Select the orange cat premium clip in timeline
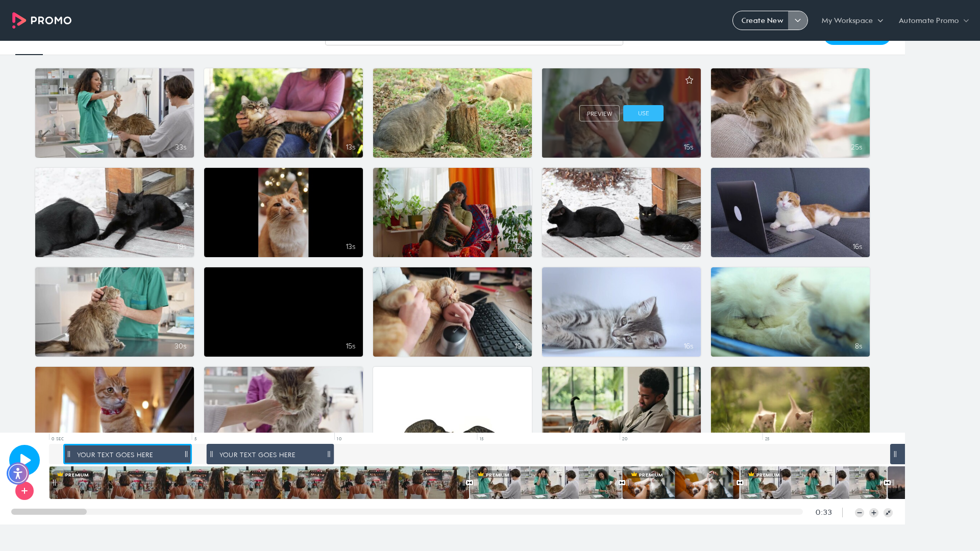Image resolution: width=980 pixels, height=551 pixels. (x=681, y=483)
